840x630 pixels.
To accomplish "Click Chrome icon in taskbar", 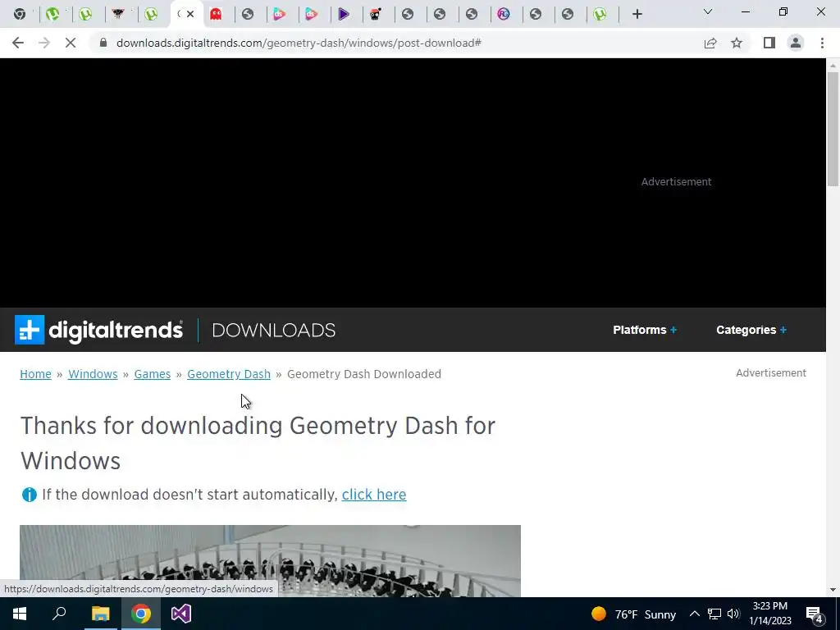I will point(141,614).
